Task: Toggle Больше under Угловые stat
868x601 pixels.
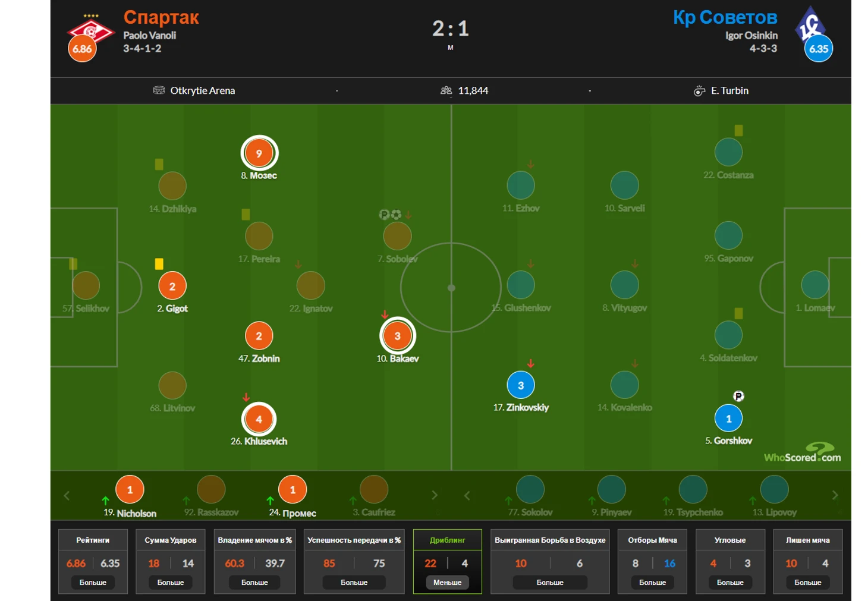Action: (x=730, y=583)
